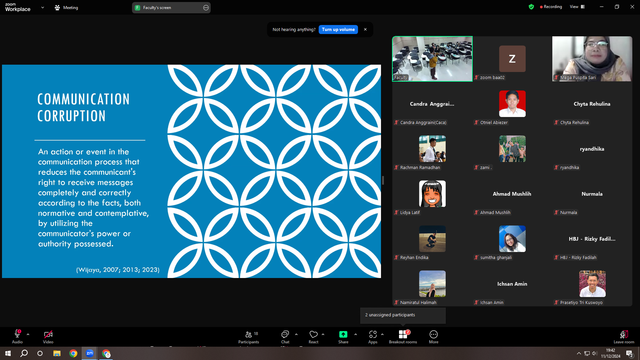Select Otniel Abiezer's profile picture
Image resolution: width=640 pixels, height=360 pixels.
(512, 104)
